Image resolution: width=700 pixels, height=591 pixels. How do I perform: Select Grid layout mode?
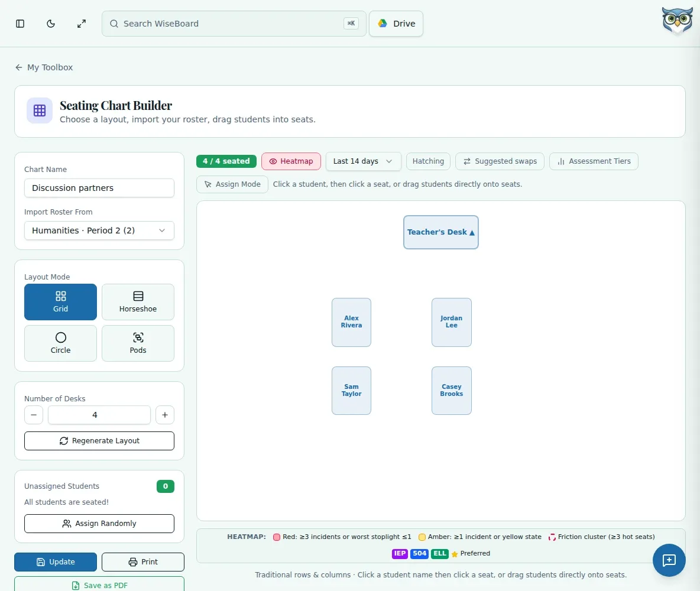click(60, 302)
